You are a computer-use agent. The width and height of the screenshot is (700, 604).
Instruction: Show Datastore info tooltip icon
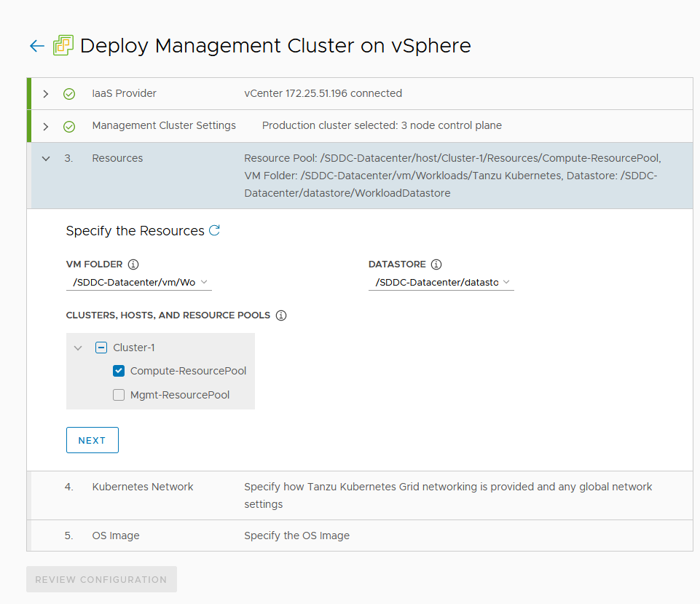436,264
